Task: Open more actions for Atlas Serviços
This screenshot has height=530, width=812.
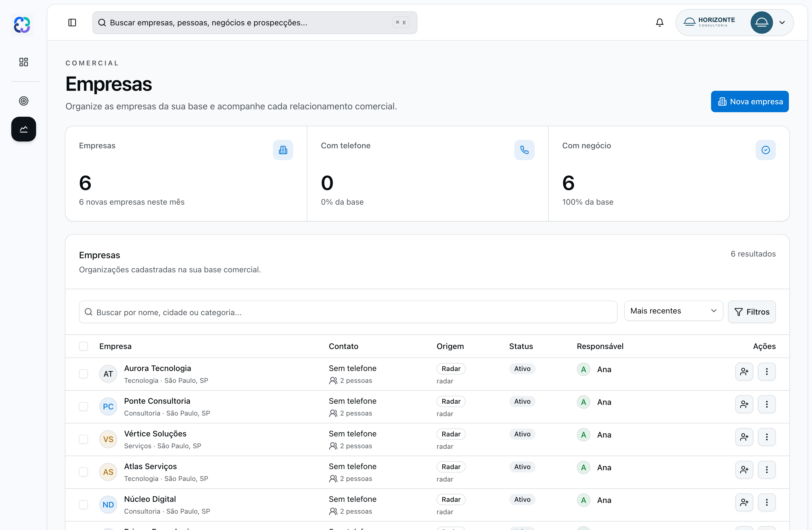Action: click(x=767, y=470)
